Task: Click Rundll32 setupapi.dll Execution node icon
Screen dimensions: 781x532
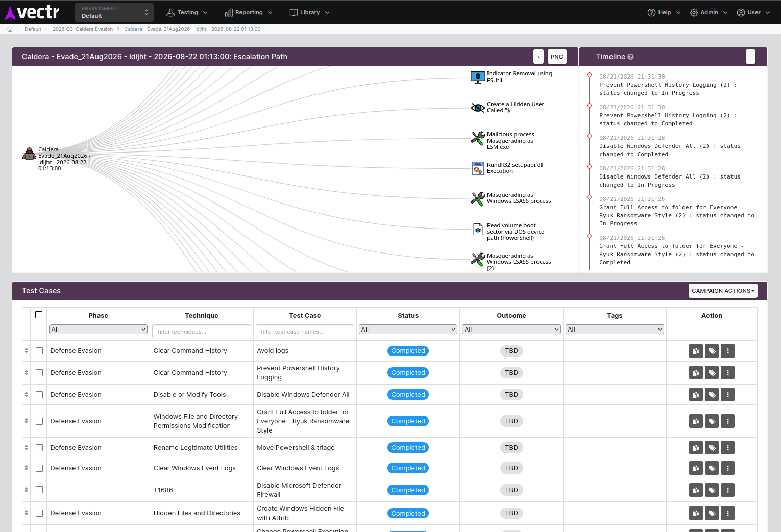Action: (478, 168)
